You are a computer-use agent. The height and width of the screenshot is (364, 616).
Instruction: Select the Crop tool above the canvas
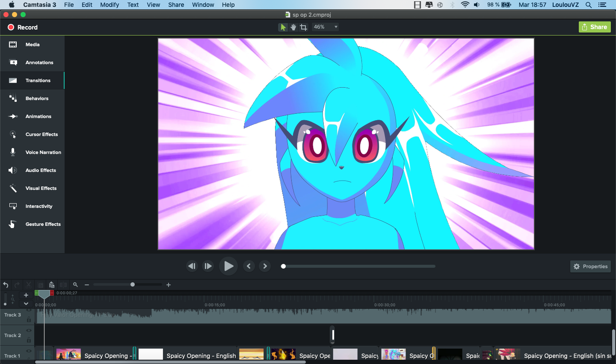tap(304, 27)
